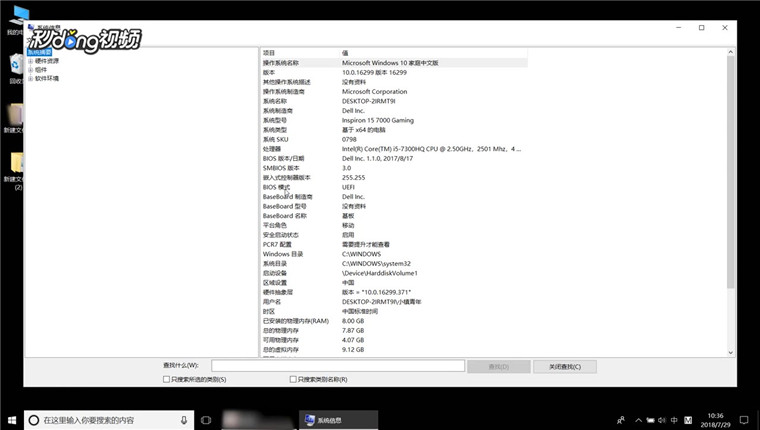Click the 系统 SKU value 0798
This screenshot has height=430, width=760.
click(x=349, y=139)
